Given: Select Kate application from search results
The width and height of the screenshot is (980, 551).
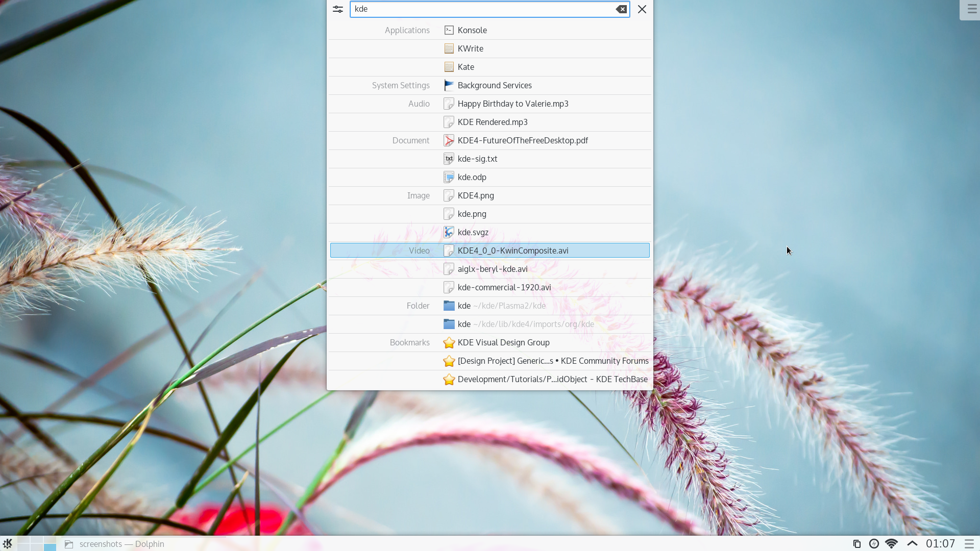Looking at the screenshot, I should 466,67.
